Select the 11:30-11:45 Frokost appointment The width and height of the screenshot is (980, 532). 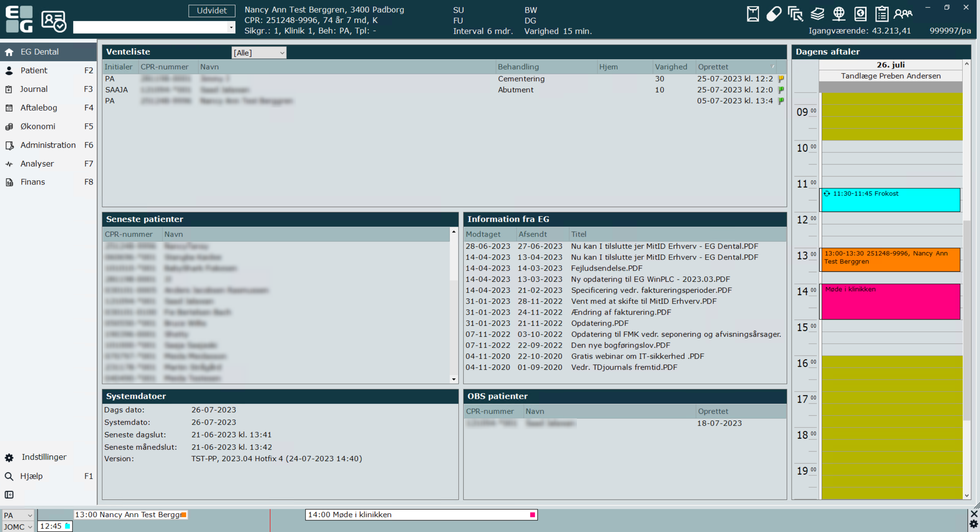(x=890, y=200)
